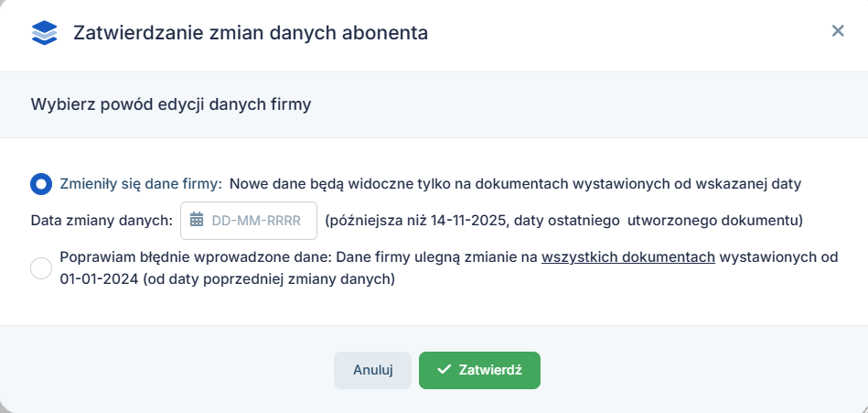
Task: Confirm changes with the Zatwierdź button
Action: point(479,370)
